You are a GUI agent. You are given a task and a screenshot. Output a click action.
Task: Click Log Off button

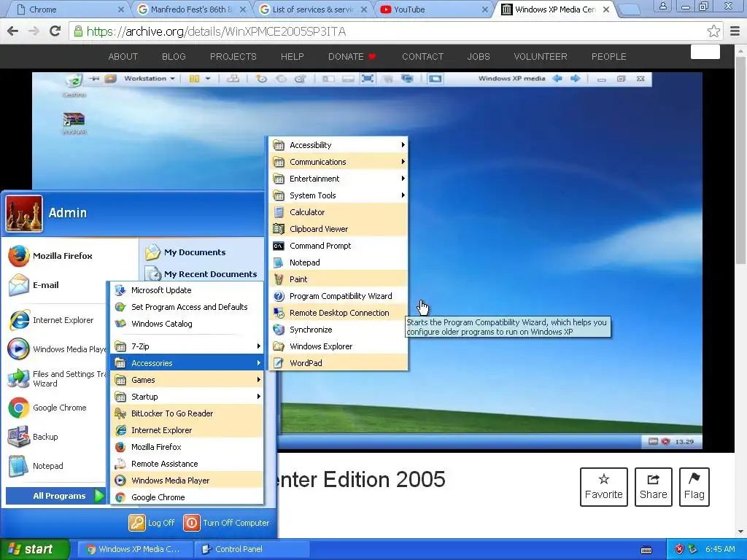tap(152, 523)
